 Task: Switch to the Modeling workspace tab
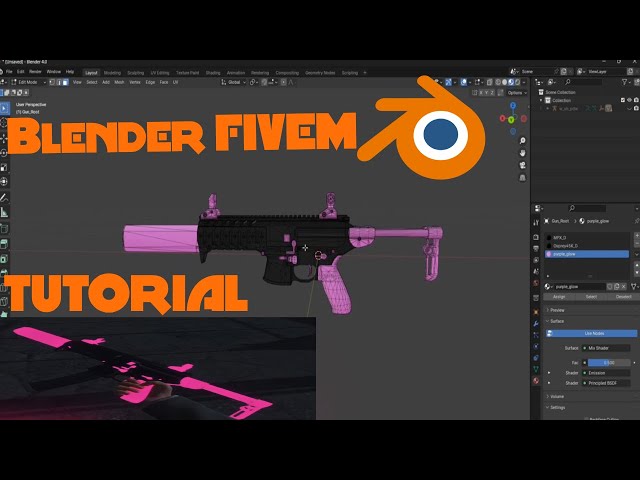point(112,73)
